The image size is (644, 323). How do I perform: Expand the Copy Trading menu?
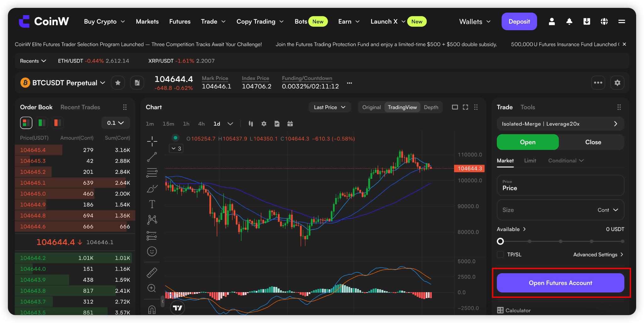pos(260,21)
